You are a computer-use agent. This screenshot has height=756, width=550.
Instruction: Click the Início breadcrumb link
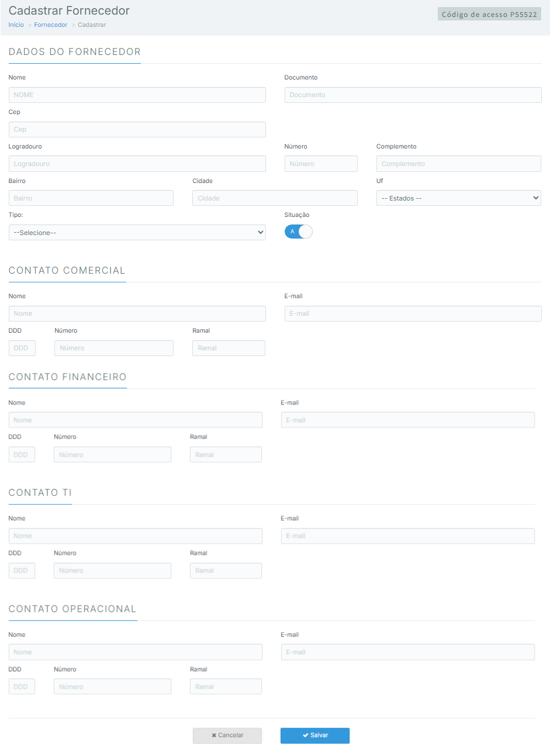point(16,25)
